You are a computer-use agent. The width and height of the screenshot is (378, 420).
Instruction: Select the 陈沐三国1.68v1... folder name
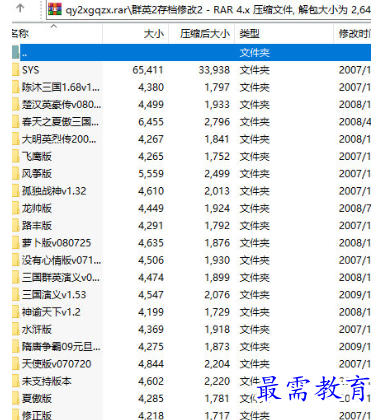tap(61, 87)
